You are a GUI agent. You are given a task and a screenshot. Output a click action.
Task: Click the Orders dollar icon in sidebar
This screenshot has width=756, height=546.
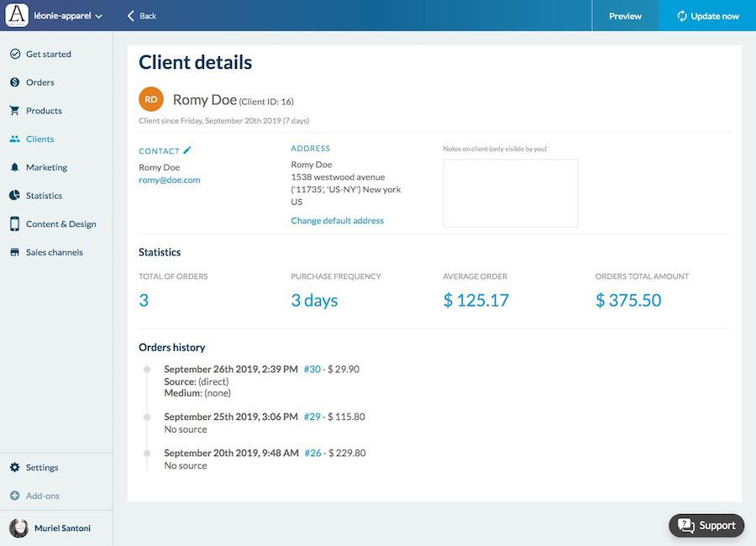(x=14, y=82)
